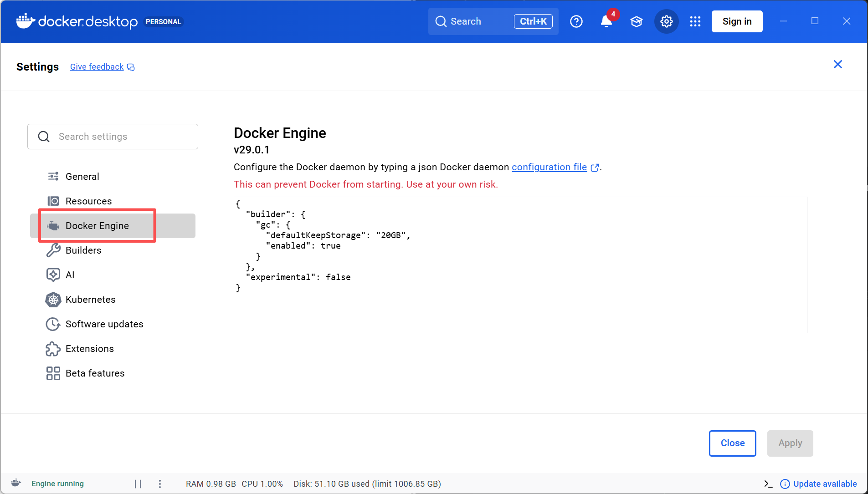Click the RAM 0.98 GB readout
The height and width of the screenshot is (494, 868).
pos(211,484)
